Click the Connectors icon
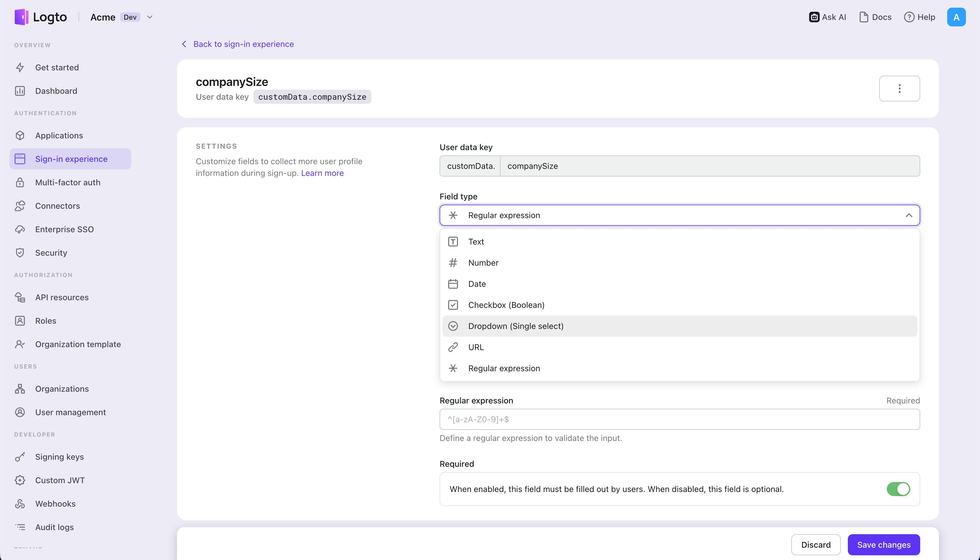 [20, 206]
